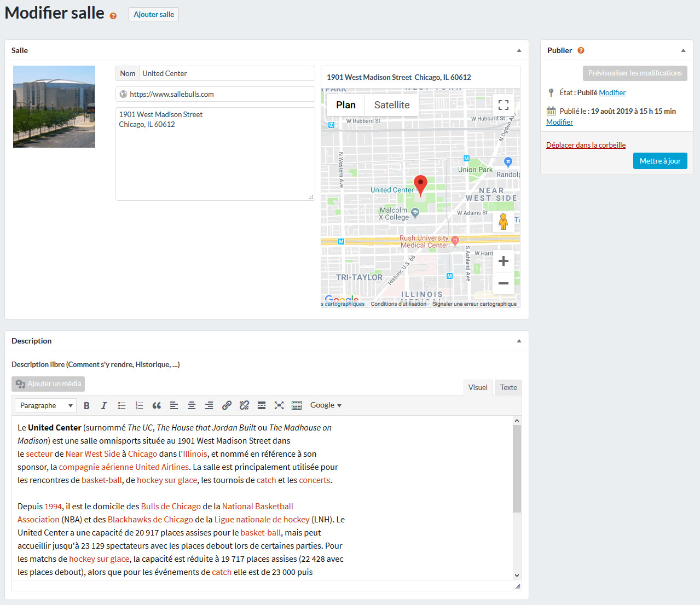Apply italic formatting in the editor
The image size is (700, 605).
[104, 405]
